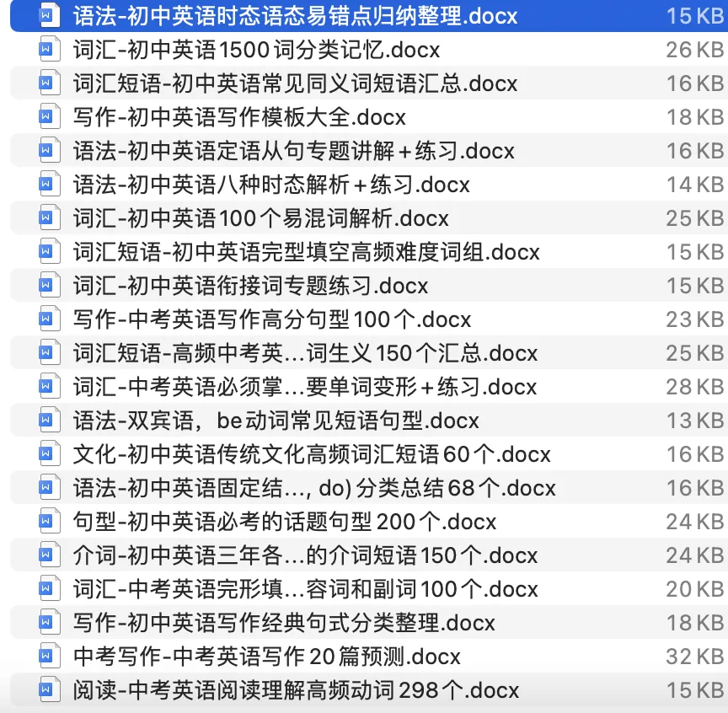
Task: Click the icon beside 语法-初中英语定语从句专题讲解+练习.docx
Action: [x=49, y=151]
